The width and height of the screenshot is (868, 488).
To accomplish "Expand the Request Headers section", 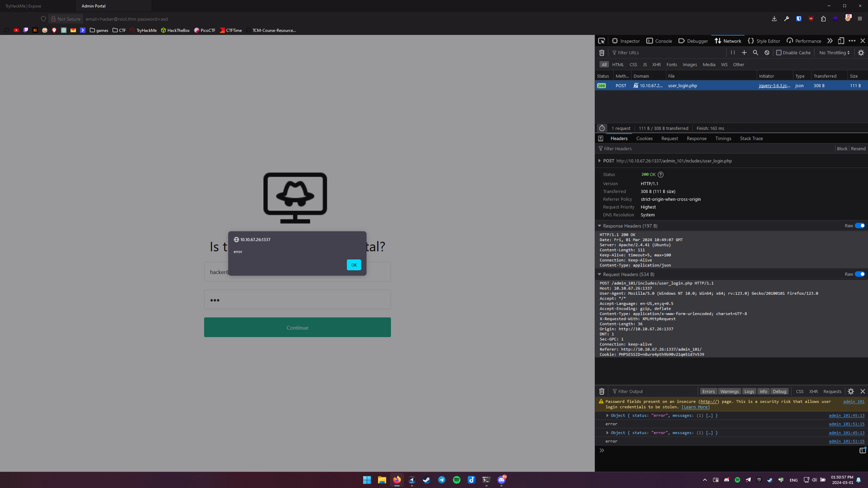I will tap(600, 274).
